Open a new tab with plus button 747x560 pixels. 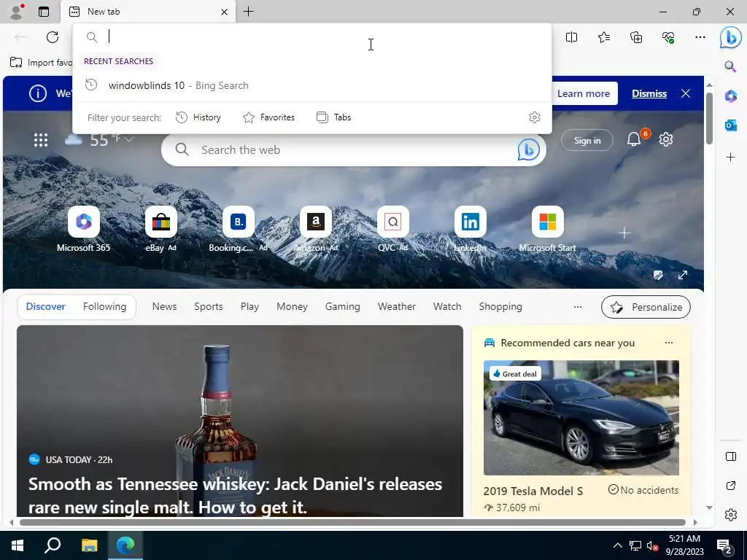(x=248, y=12)
